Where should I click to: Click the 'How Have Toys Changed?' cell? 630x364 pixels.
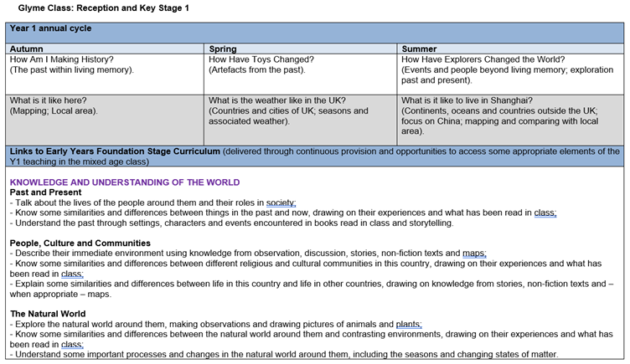pos(261,59)
